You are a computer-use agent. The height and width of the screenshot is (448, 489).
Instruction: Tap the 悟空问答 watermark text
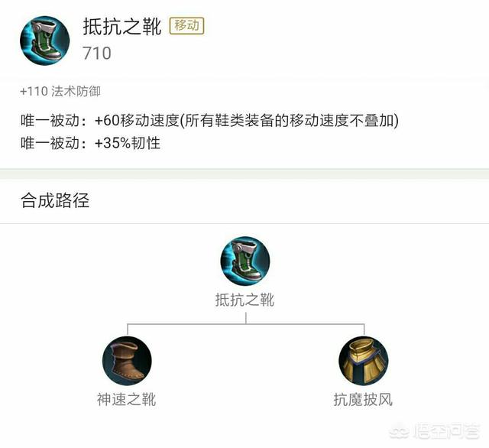point(446,431)
